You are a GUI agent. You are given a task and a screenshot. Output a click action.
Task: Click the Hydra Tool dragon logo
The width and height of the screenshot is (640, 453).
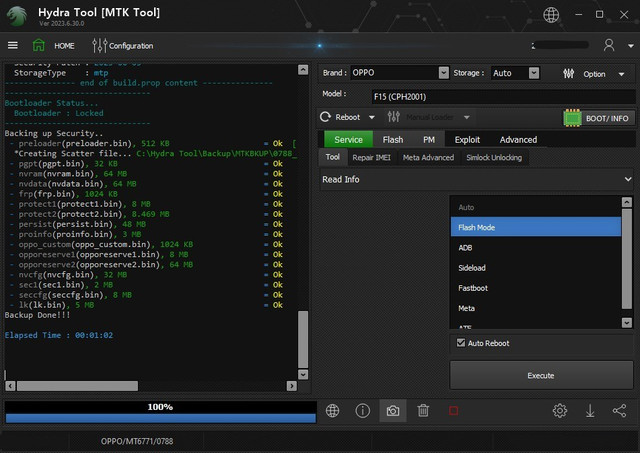(17, 16)
